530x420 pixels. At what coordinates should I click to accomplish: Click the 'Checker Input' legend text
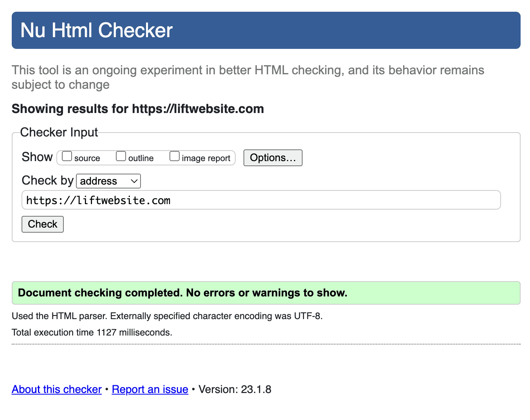[x=59, y=132]
